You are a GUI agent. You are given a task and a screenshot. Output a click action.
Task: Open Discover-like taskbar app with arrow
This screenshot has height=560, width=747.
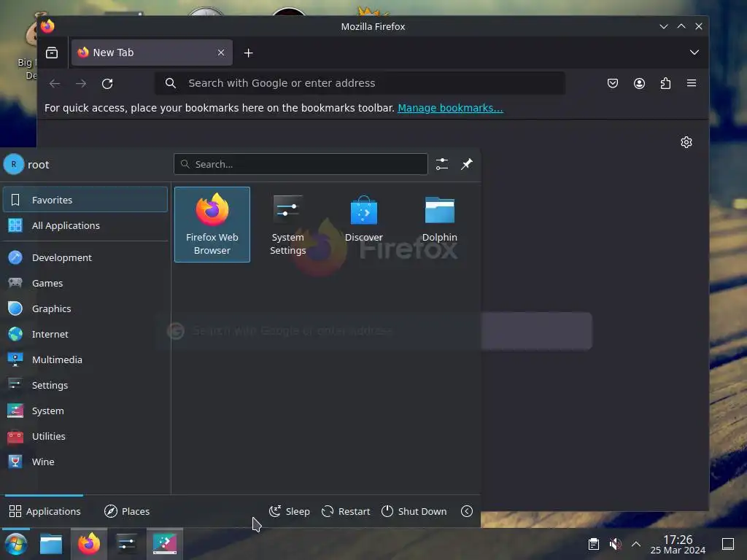[x=165, y=544]
